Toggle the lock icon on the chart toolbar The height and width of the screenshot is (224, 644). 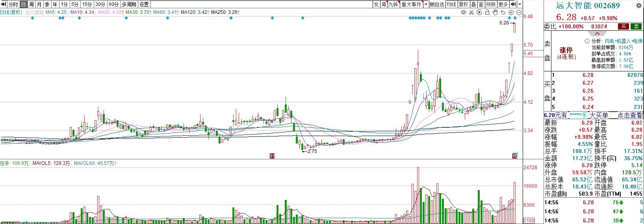pos(487,12)
